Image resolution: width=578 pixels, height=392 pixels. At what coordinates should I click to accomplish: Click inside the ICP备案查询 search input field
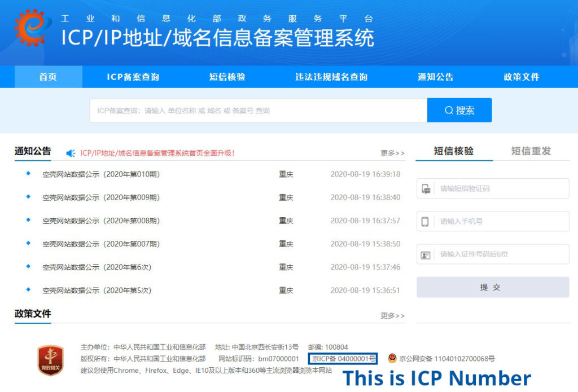254,110
